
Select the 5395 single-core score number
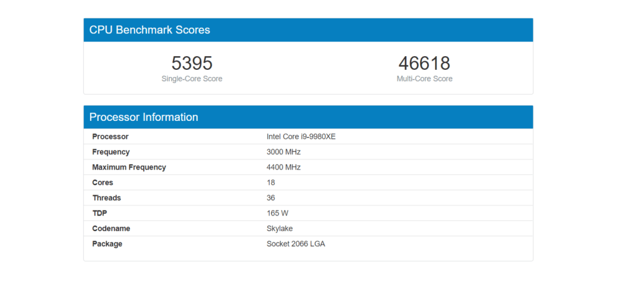192,63
